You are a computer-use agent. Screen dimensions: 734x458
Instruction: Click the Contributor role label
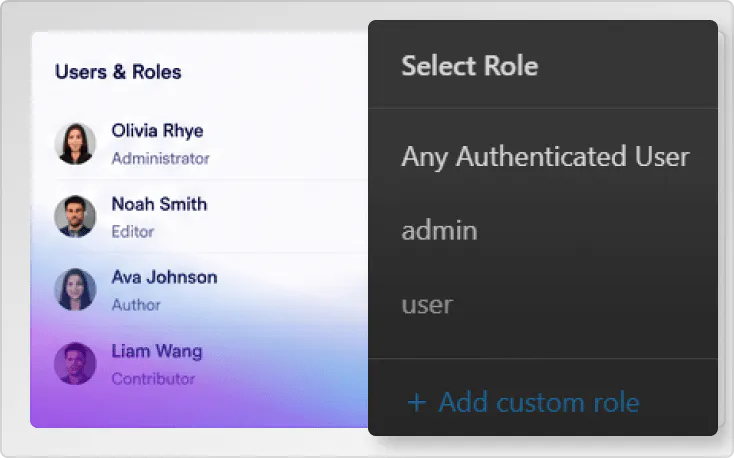point(153,379)
